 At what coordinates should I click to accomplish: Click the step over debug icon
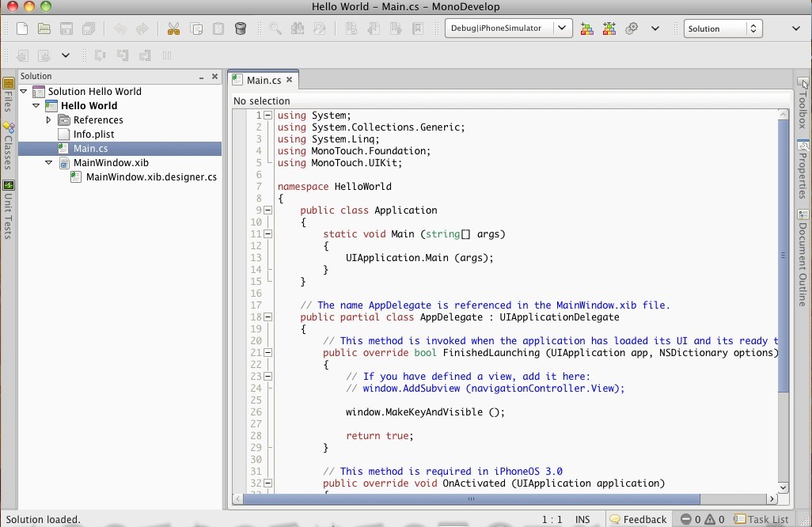coord(100,55)
